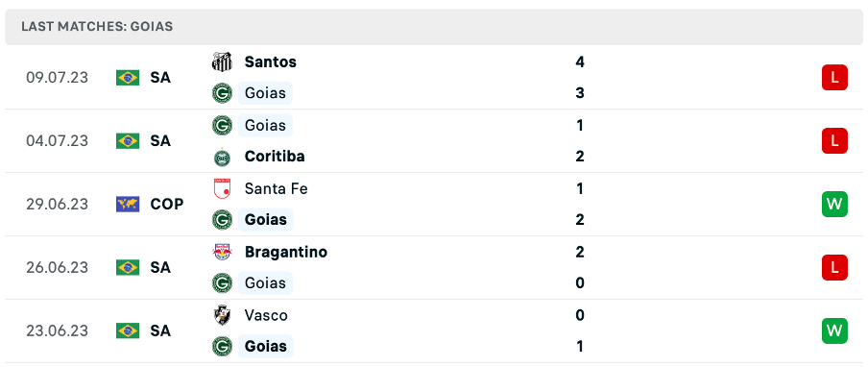Click Brazil flag on the 09.07.23 row
The image size is (868, 367).
pyautogui.click(x=128, y=78)
